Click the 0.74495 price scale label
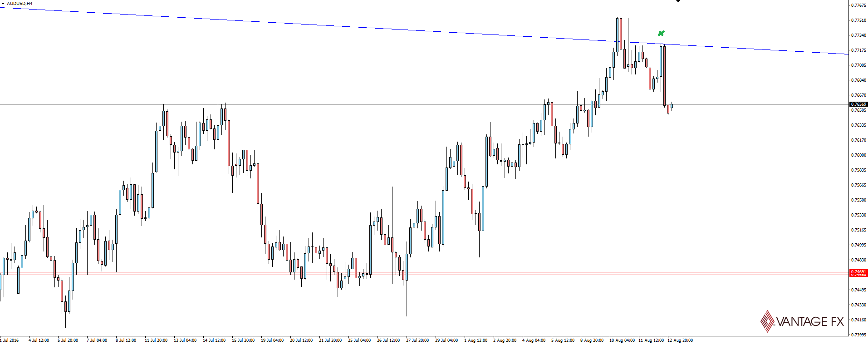868x345 pixels. [x=858, y=290]
